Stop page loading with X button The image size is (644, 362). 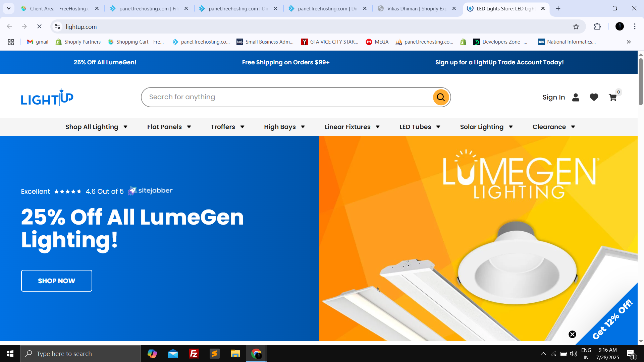(39, 26)
